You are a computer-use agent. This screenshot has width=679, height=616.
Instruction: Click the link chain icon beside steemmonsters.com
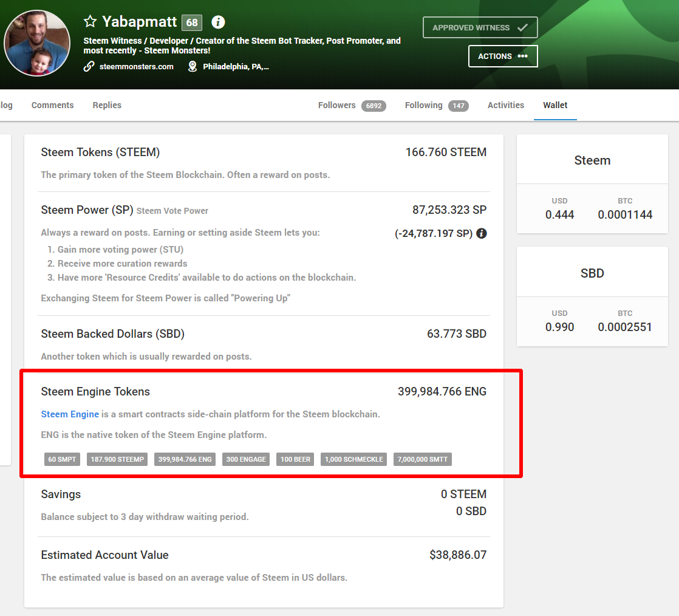89,66
